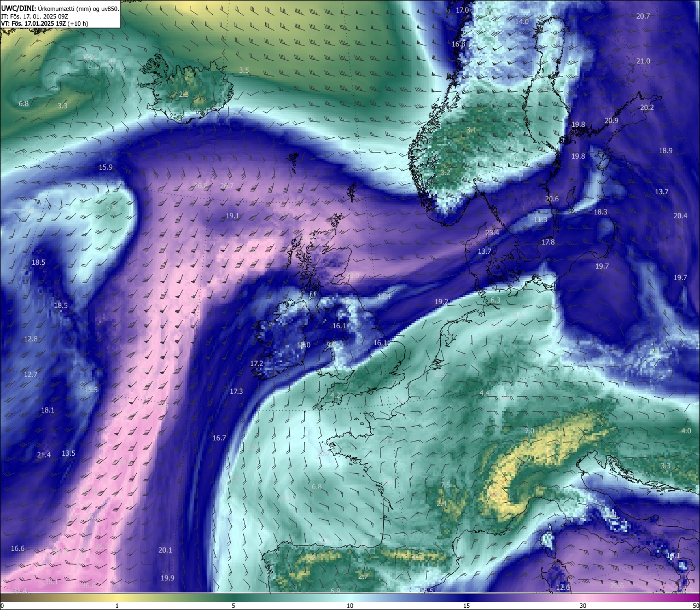Select the 20.4 value near the right edge

tap(680, 216)
